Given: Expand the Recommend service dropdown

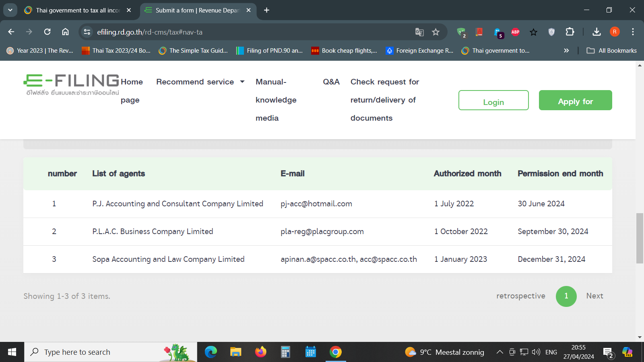Looking at the screenshot, I should pos(200,82).
